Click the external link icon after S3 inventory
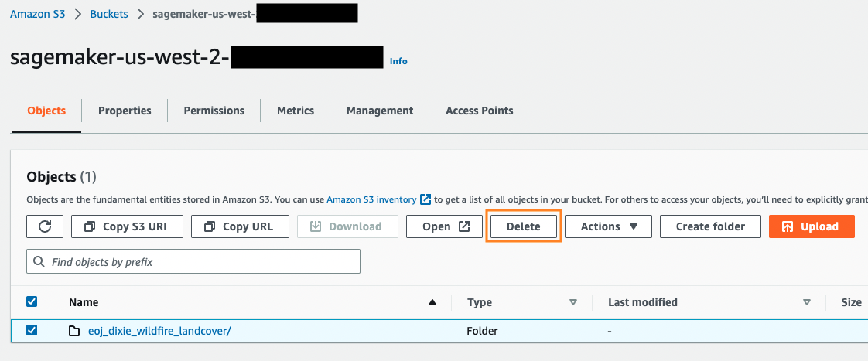 pos(425,199)
